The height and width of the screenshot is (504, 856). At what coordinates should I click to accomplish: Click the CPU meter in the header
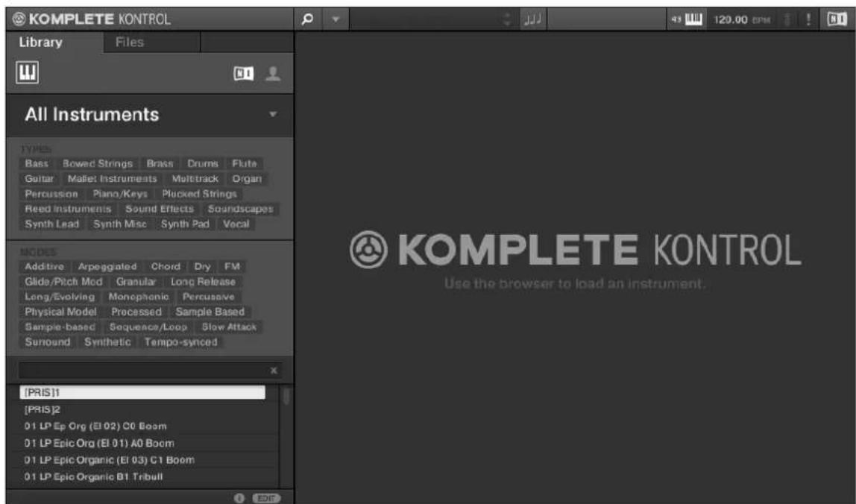[x=787, y=19]
